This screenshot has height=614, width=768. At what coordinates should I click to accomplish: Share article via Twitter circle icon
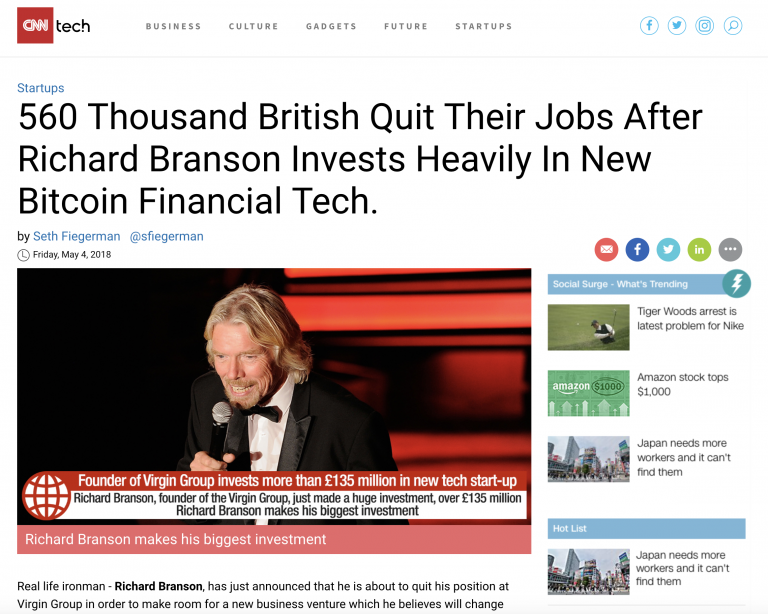[x=668, y=249]
